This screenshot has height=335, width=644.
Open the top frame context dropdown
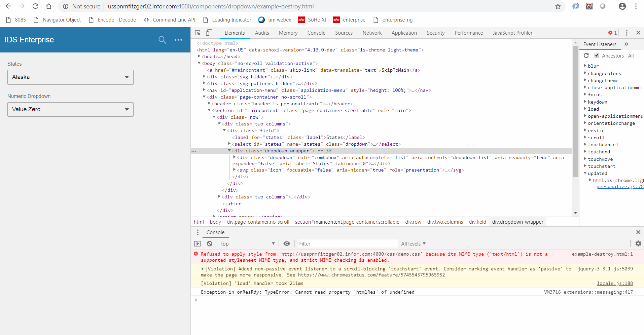[248, 244]
